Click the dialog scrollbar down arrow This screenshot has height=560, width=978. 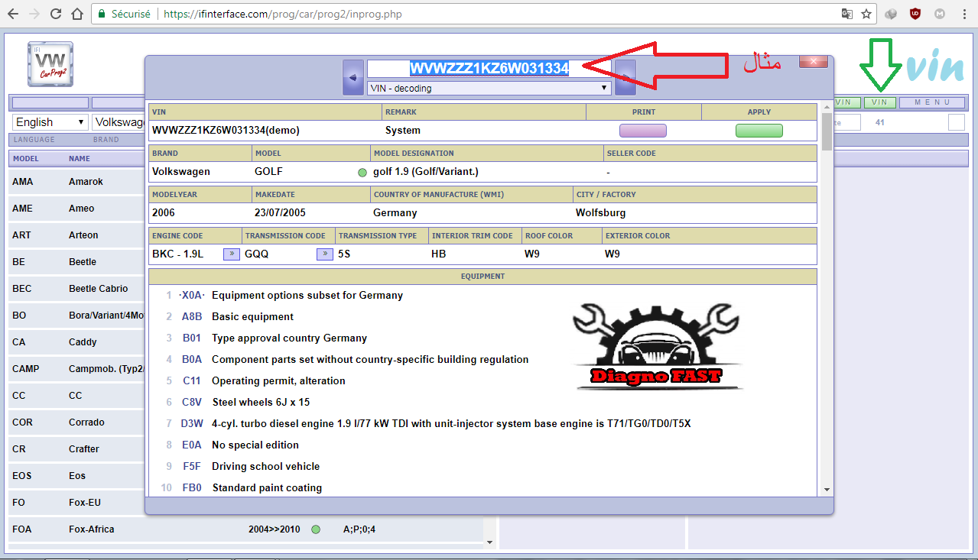coord(827,489)
